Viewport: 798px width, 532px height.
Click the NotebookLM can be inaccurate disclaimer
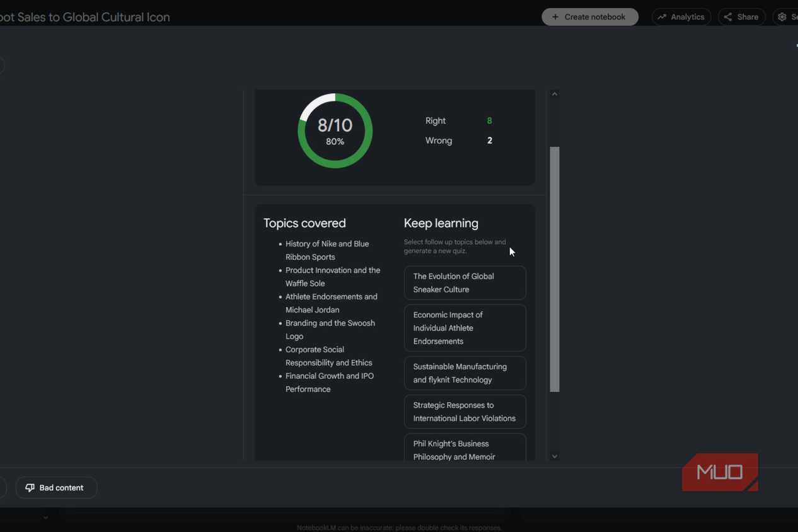click(x=399, y=528)
